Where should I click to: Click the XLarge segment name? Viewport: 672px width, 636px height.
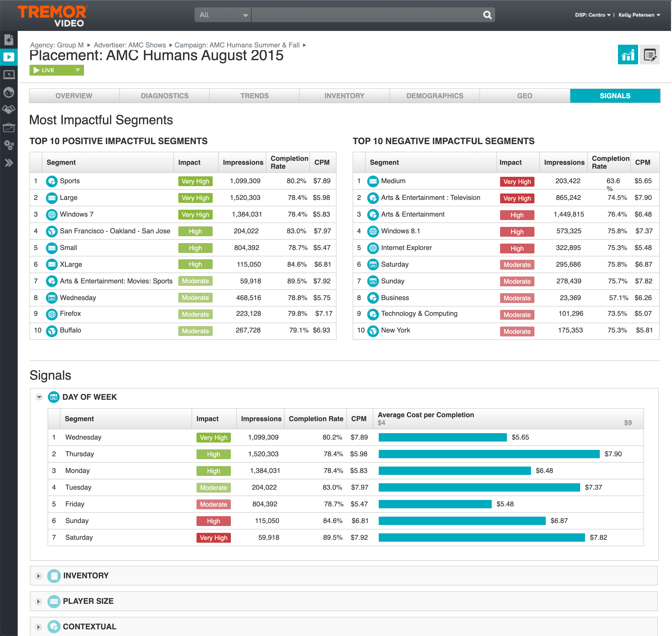(71, 264)
